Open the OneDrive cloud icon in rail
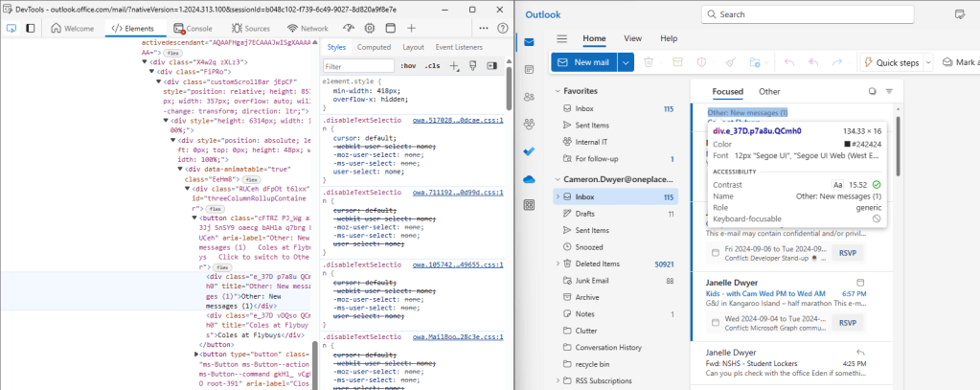The height and width of the screenshot is (390, 980). (529, 179)
